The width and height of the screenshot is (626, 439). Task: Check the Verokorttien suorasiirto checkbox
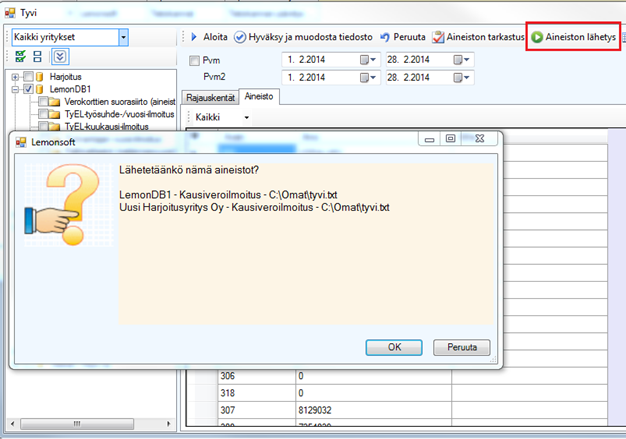pos(44,101)
